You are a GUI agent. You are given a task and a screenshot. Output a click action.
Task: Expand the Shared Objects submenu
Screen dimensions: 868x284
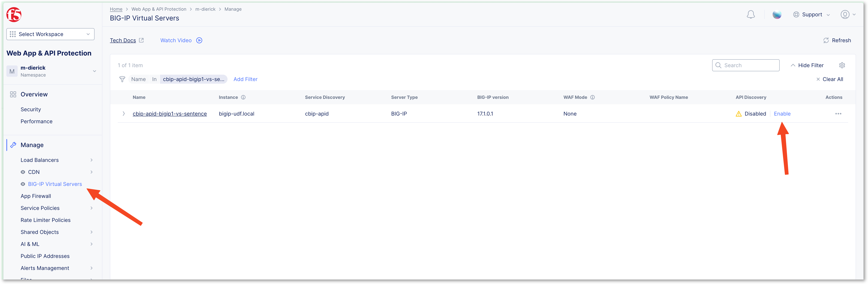point(91,232)
